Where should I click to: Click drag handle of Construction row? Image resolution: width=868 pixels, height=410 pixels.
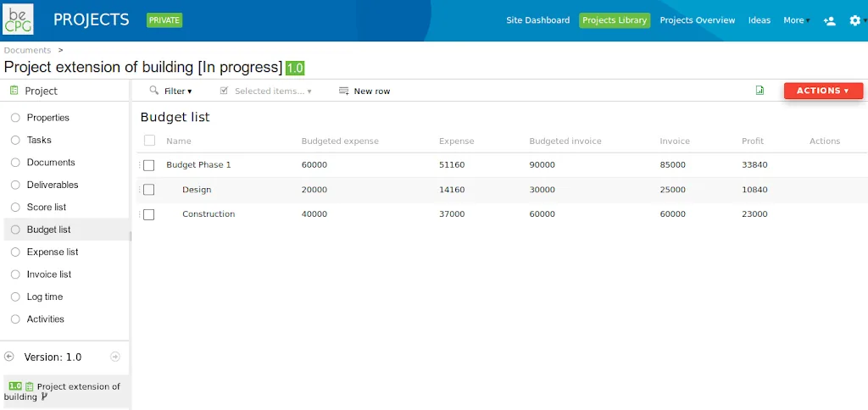[x=140, y=214]
